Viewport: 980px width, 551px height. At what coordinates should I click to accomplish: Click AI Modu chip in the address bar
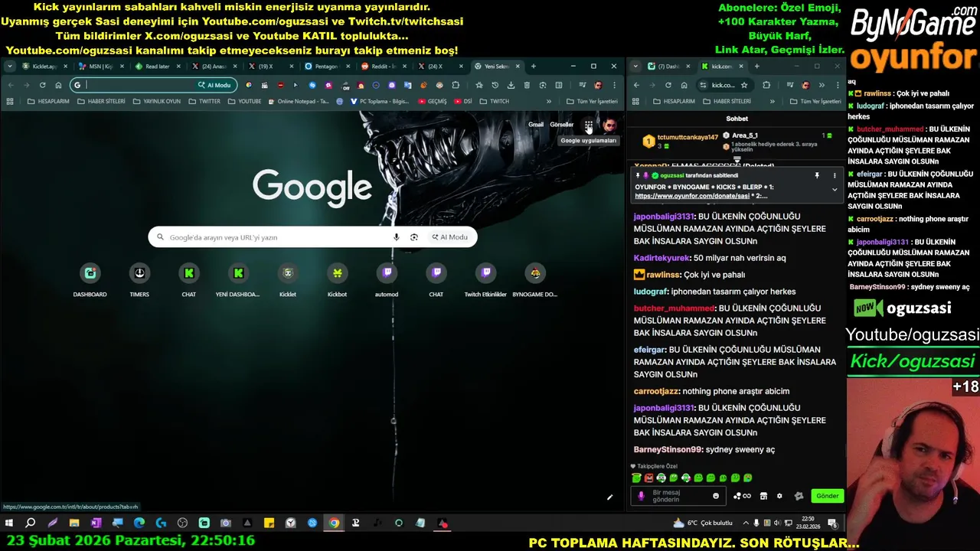click(214, 85)
